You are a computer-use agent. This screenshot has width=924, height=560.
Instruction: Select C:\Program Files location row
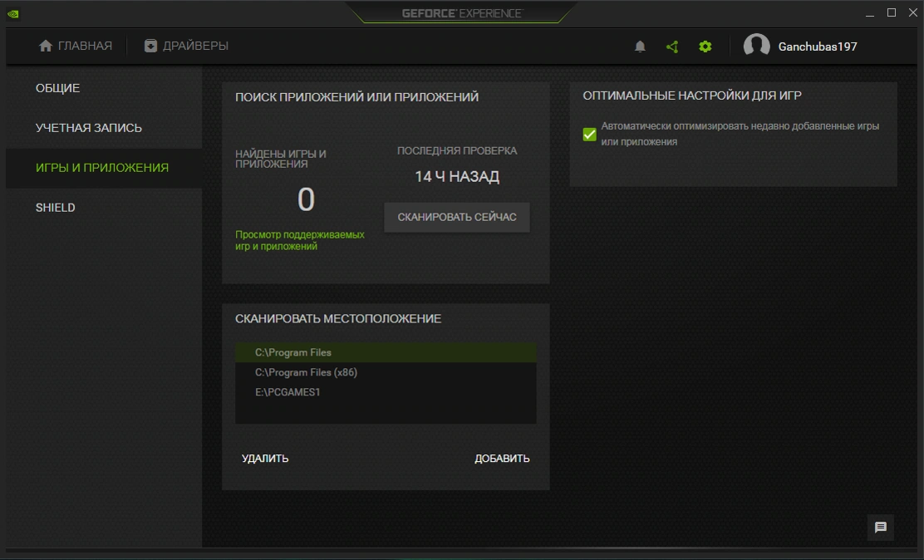coord(386,352)
